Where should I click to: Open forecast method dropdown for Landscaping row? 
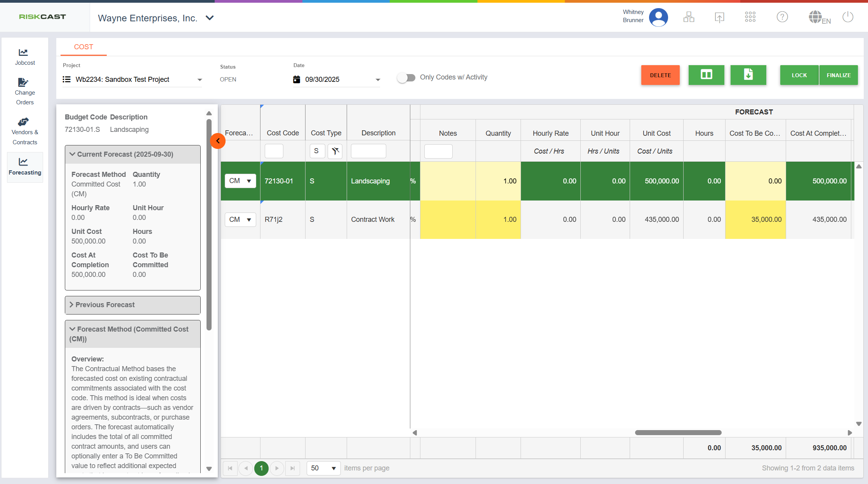coord(240,181)
